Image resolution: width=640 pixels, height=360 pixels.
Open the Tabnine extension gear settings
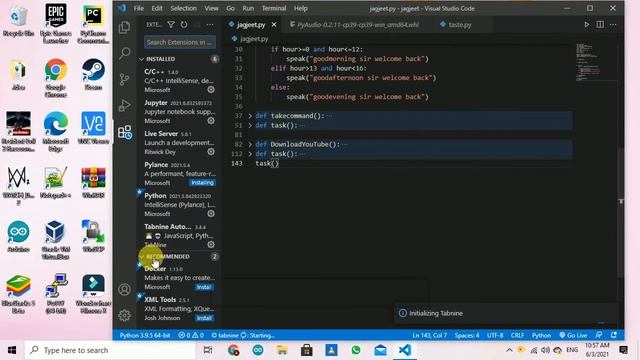tap(211, 244)
